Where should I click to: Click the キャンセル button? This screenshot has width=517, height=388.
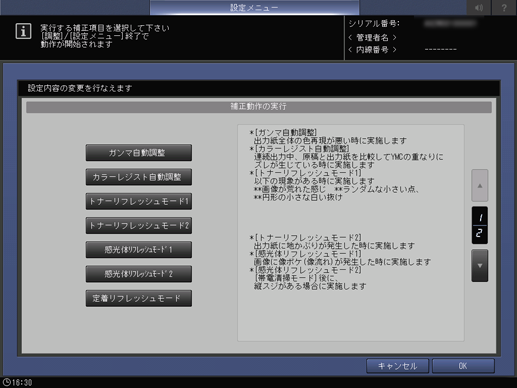click(x=397, y=366)
